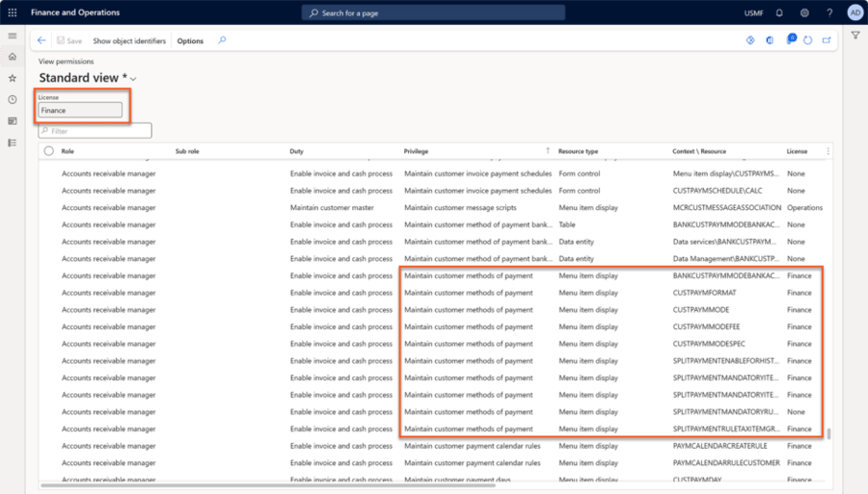Image resolution: width=868 pixels, height=494 pixels.
Task: Click the search magnifier in action bar
Action: coord(222,40)
